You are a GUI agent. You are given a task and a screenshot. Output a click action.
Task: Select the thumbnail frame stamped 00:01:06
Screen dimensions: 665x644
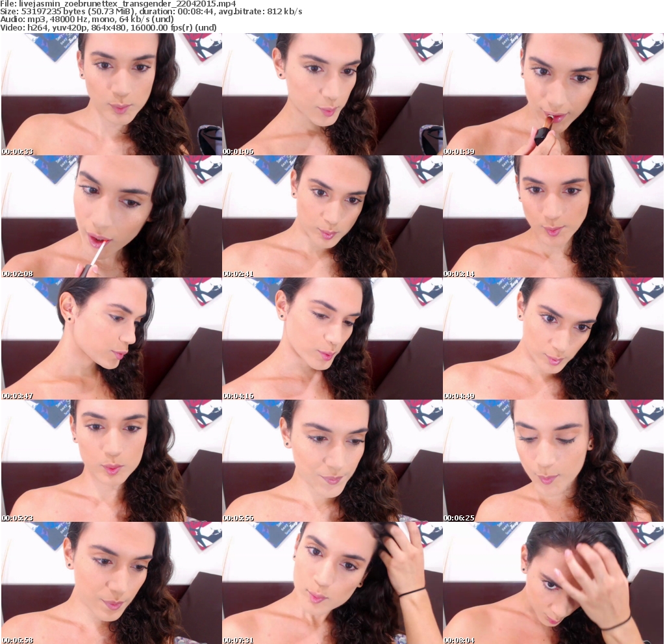tap(332, 94)
